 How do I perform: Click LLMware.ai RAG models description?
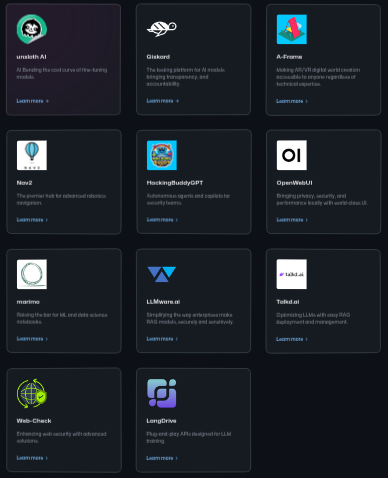click(190, 318)
